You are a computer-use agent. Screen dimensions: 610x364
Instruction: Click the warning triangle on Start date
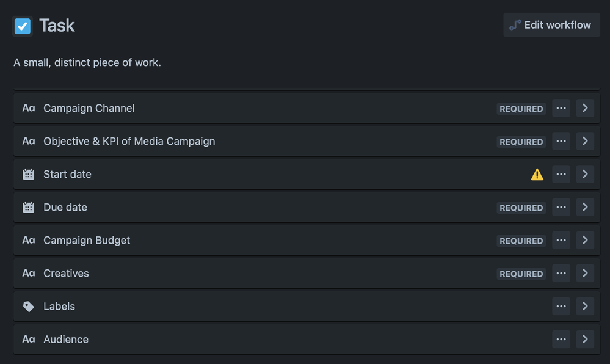point(537,175)
